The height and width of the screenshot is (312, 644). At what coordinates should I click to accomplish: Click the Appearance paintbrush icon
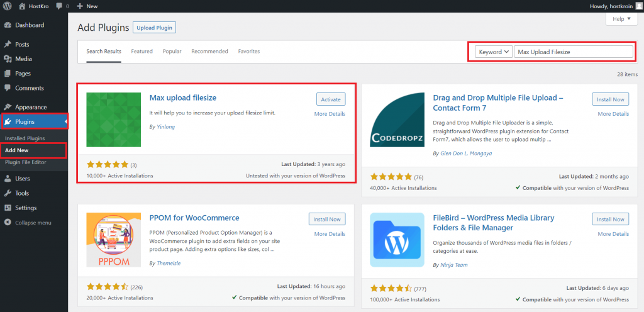(x=8, y=107)
